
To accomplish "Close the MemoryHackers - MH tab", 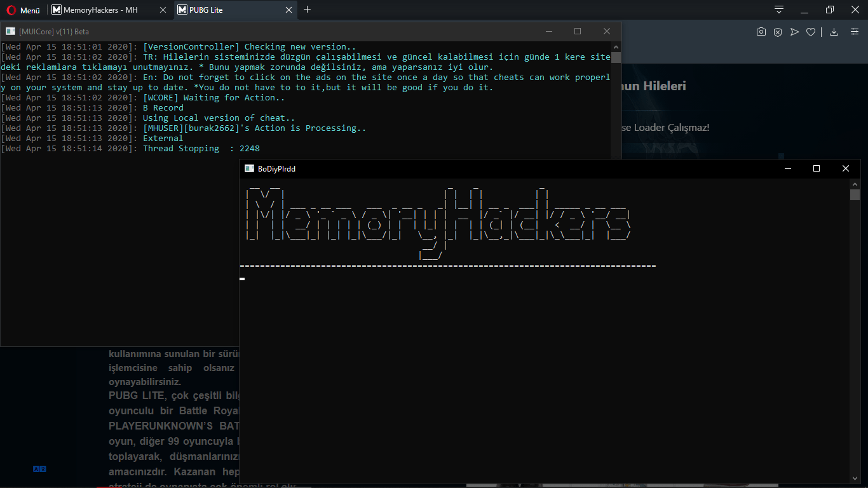I will [x=163, y=10].
